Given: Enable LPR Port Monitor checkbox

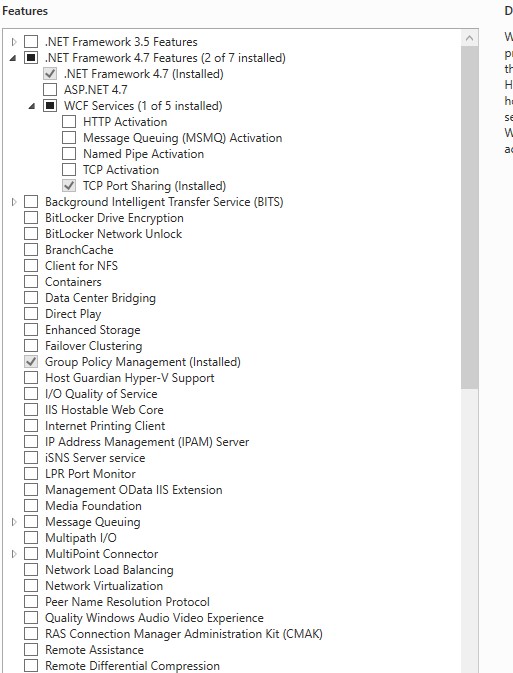Looking at the screenshot, I should click(31, 474).
